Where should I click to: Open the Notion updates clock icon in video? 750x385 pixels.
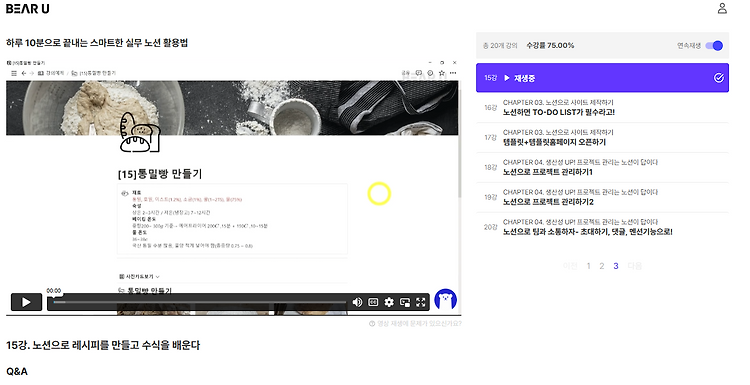tap(430, 73)
